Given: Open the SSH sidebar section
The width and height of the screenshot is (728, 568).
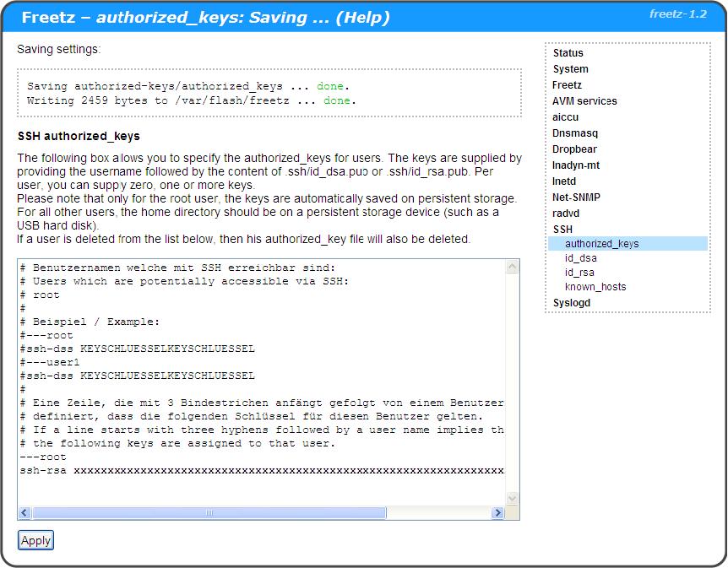Looking at the screenshot, I should pyautogui.click(x=562, y=230).
